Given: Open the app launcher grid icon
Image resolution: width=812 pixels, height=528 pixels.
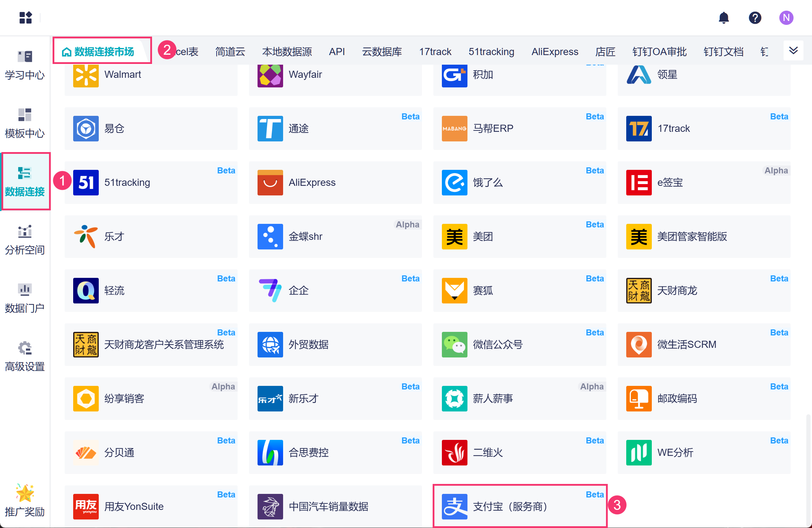Looking at the screenshot, I should 26,17.
